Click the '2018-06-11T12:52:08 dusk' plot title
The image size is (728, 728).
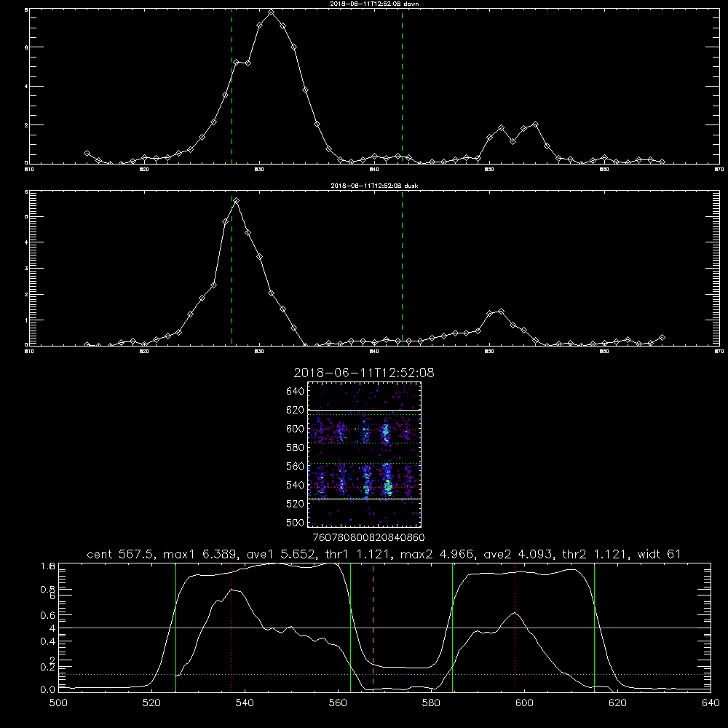[x=374, y=186]
